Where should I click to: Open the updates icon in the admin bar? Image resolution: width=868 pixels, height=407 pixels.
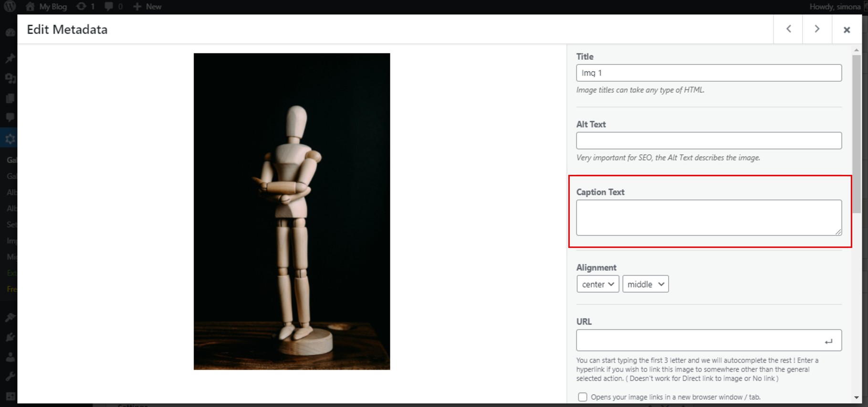(86, 7)
